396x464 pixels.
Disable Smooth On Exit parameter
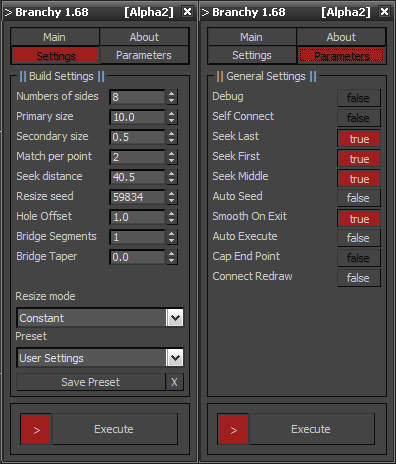click(359, 219)
